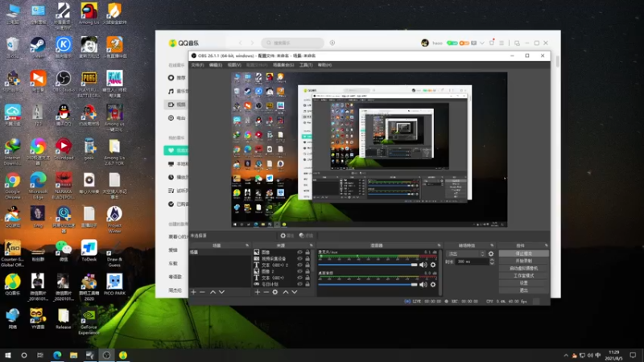644x362 pixels.
Task: Move the source down in OBS Sources panel
Action: pyautogui.click(x=295, y=292)
